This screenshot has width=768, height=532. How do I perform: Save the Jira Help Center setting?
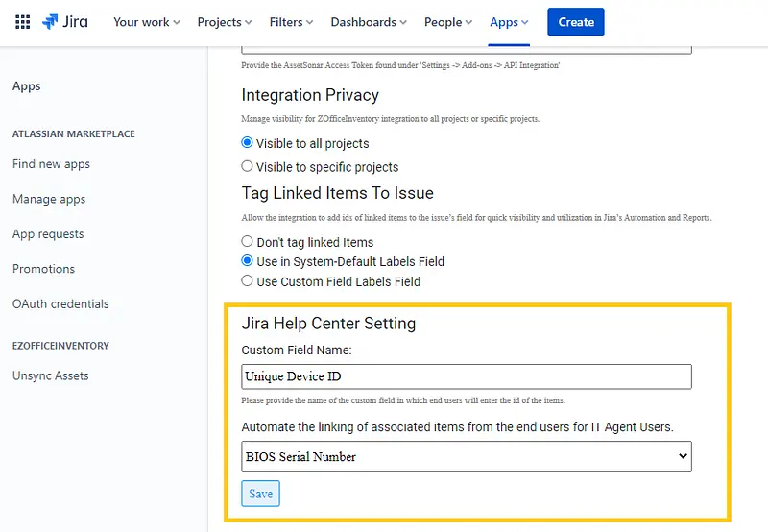(260, 494)
